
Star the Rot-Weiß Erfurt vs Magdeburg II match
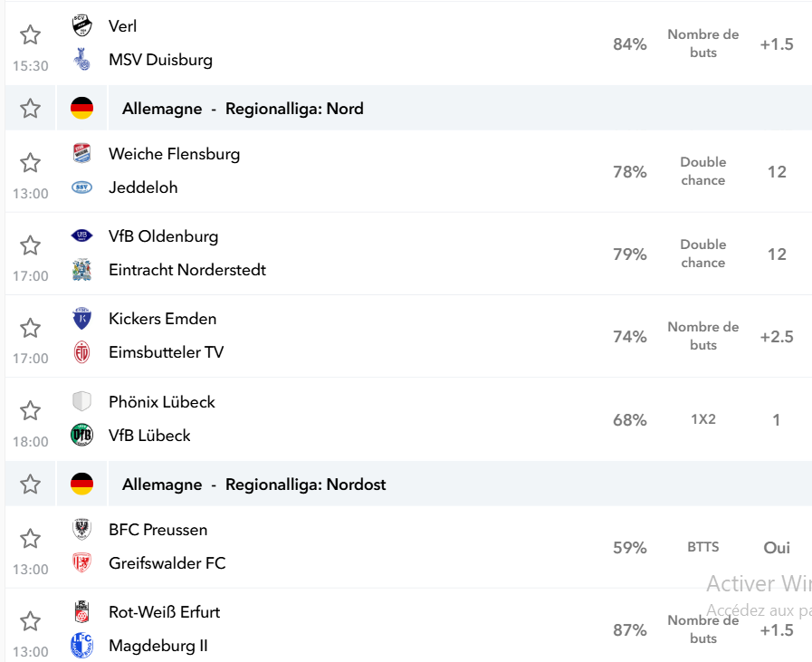pos(30,621)
